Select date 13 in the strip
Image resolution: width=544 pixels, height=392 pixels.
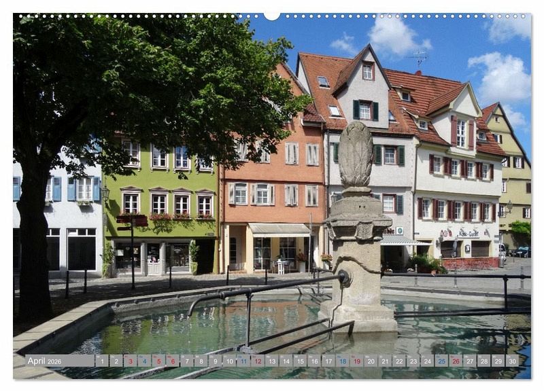pyautogui.click(x=272, y=361)
